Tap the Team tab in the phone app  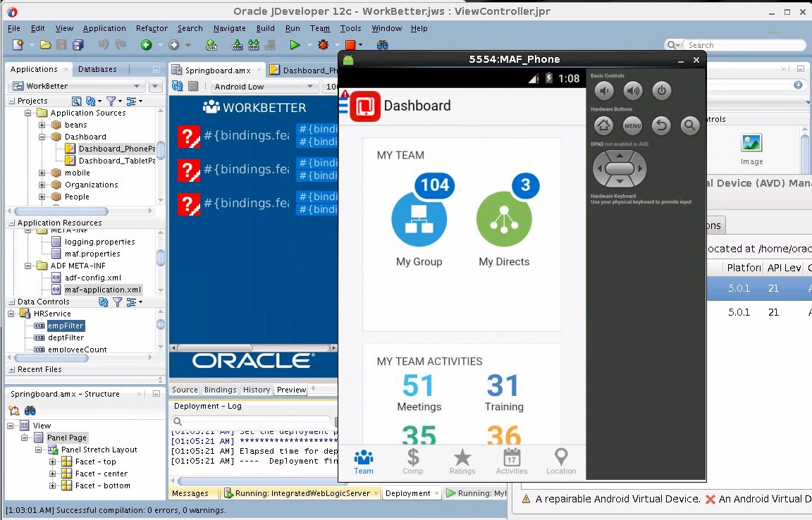(364, 461)
